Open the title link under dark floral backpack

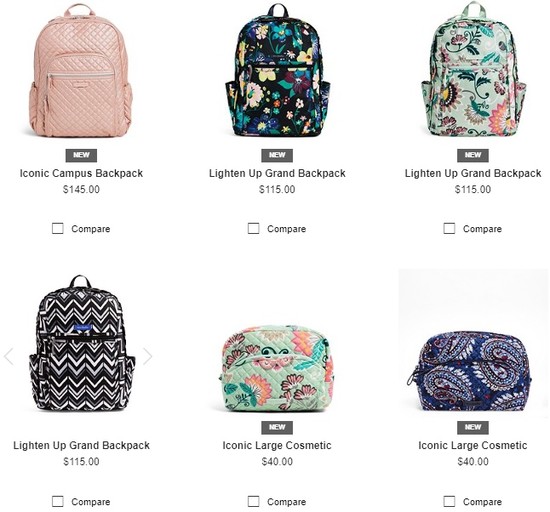(x=277, y=173)
